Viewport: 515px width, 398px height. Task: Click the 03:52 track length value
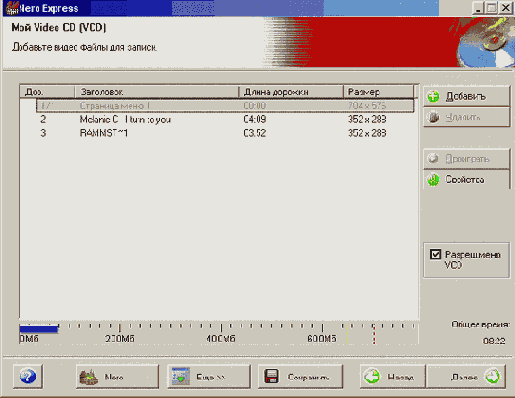click(x=255, y=133)
